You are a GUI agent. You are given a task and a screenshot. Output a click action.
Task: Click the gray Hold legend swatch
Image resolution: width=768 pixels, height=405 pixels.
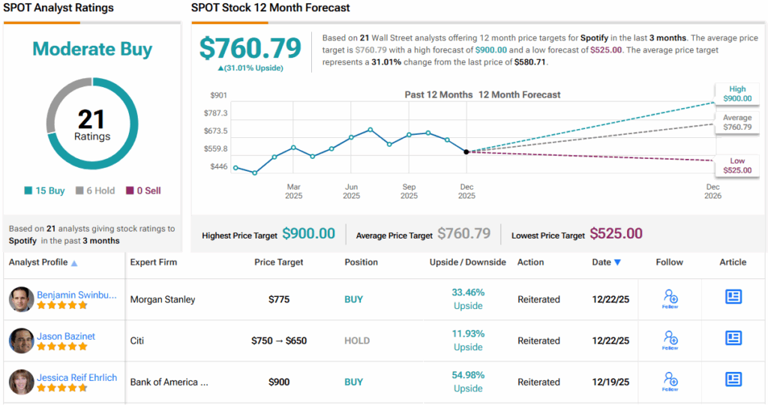pos(81,191)
